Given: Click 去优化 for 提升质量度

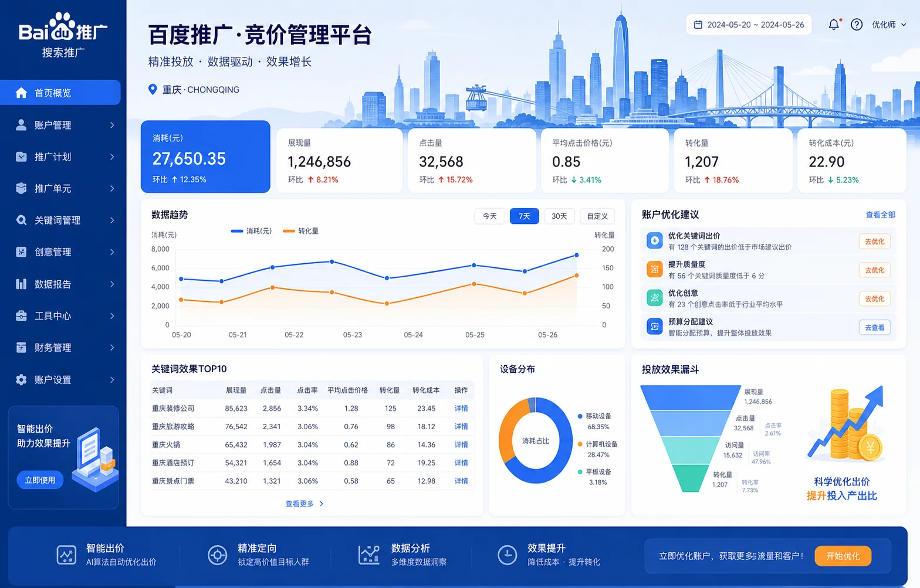Looking at the screenshot, I should tap(875, 270).
